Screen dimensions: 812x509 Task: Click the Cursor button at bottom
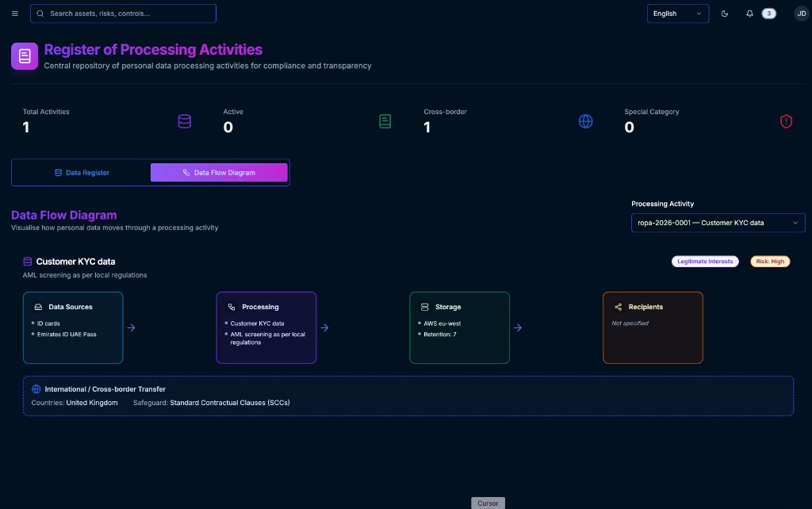click(488, 503)
